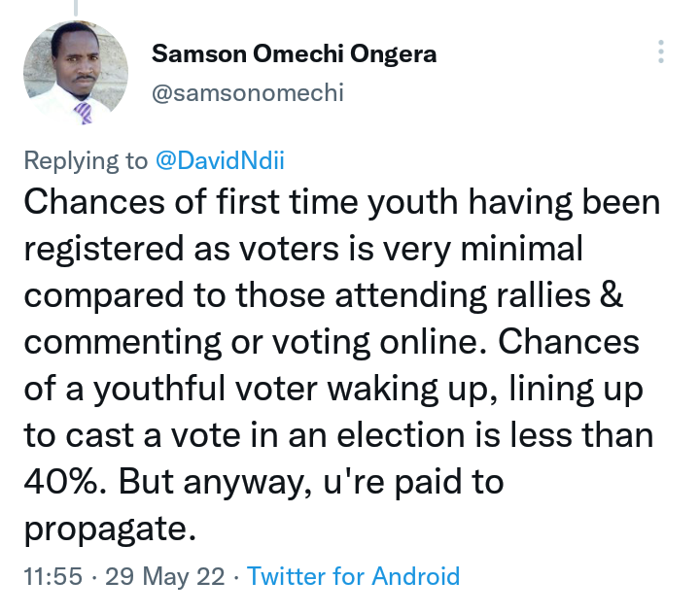Image resolution: width=700 pixels, height=615 pixels.
Task: Open the 11:55 timestamp permalink
Action: [52, 576]
